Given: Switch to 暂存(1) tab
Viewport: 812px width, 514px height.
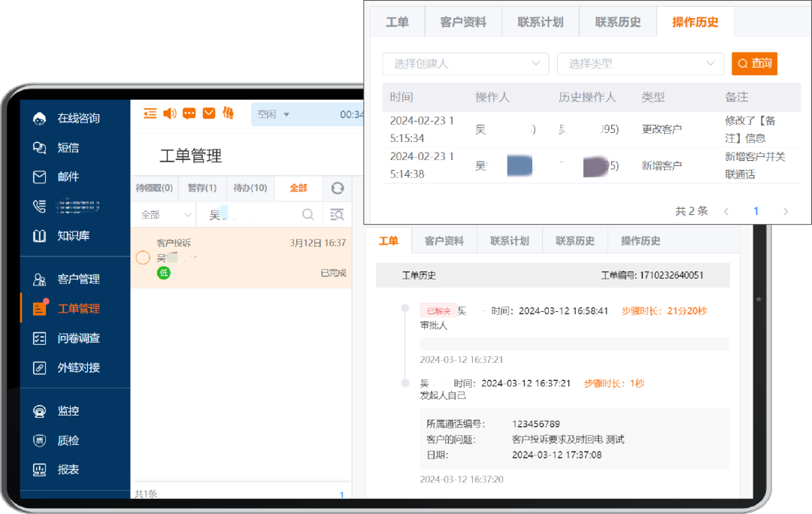Looking at the screenshot, I should [202, 188].
